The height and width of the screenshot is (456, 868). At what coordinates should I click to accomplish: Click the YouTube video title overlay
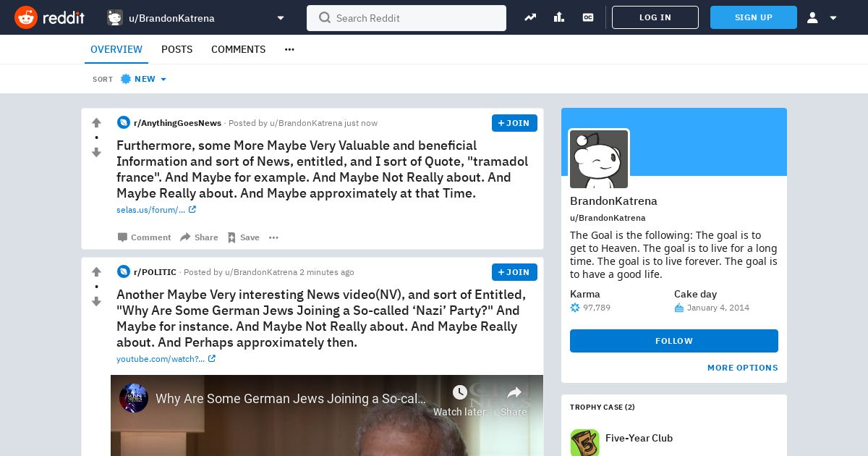[291, 399]
